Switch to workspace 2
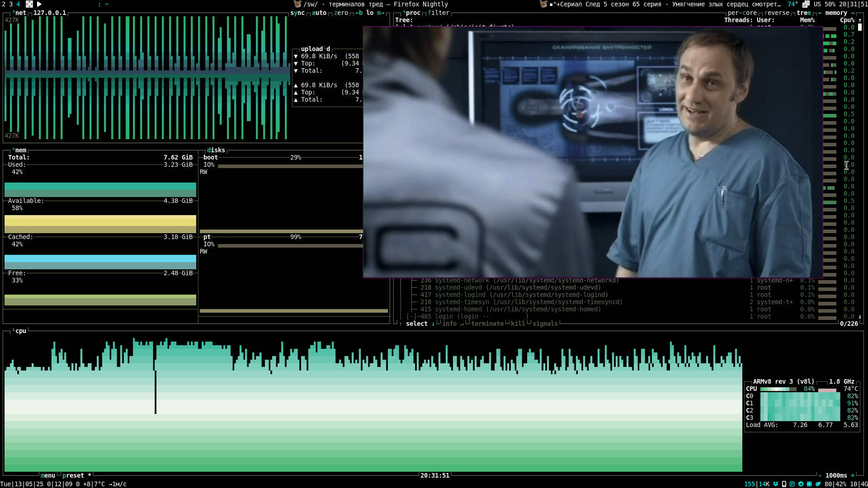This screenshot has height=488, width=868. tap(4, 4)
